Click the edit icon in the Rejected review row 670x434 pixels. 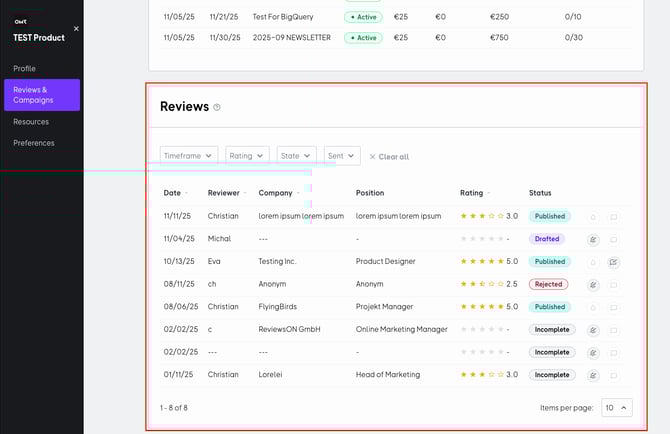[593, 285]
